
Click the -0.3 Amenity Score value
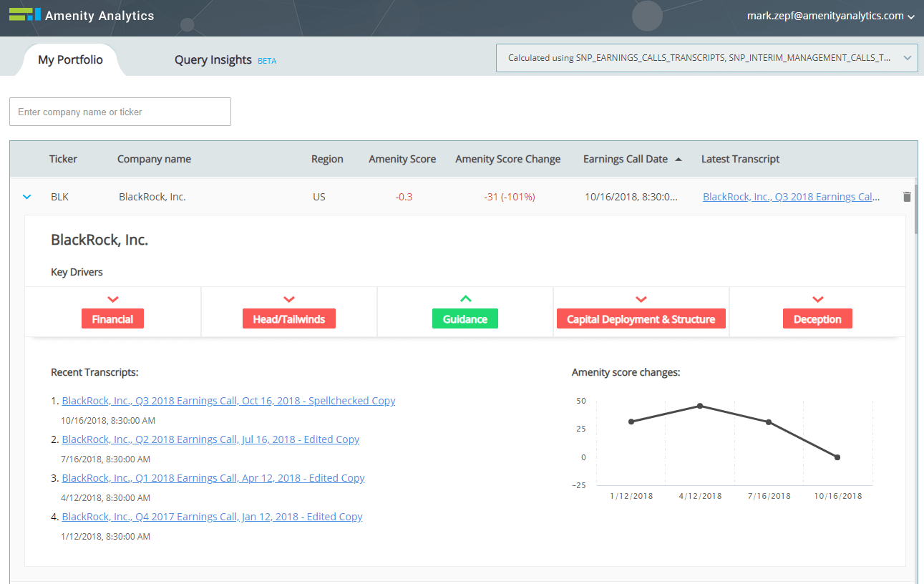click(x=404, y=197)
